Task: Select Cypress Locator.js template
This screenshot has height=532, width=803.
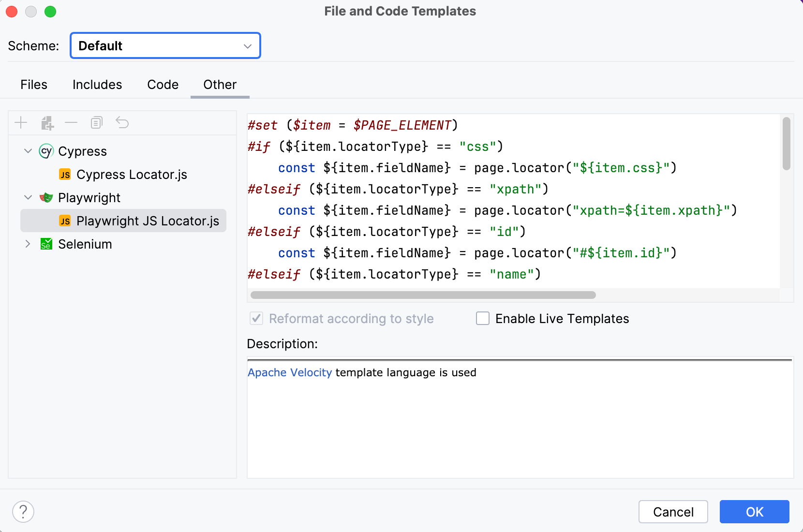Action: pos(132,175)
